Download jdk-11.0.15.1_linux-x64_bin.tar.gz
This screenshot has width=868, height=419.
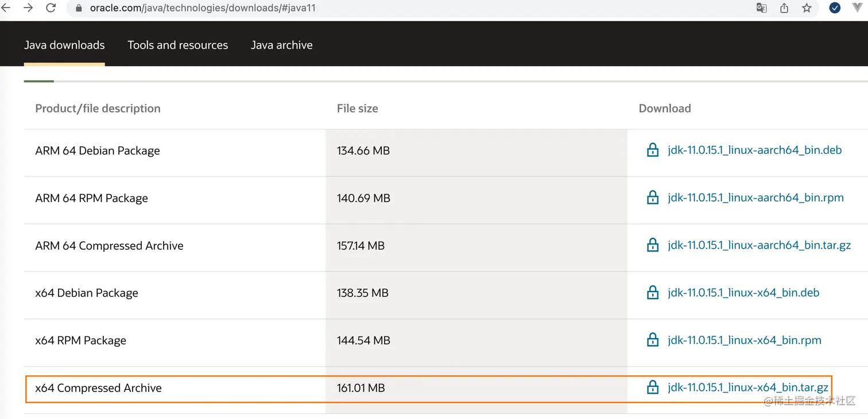748,388
